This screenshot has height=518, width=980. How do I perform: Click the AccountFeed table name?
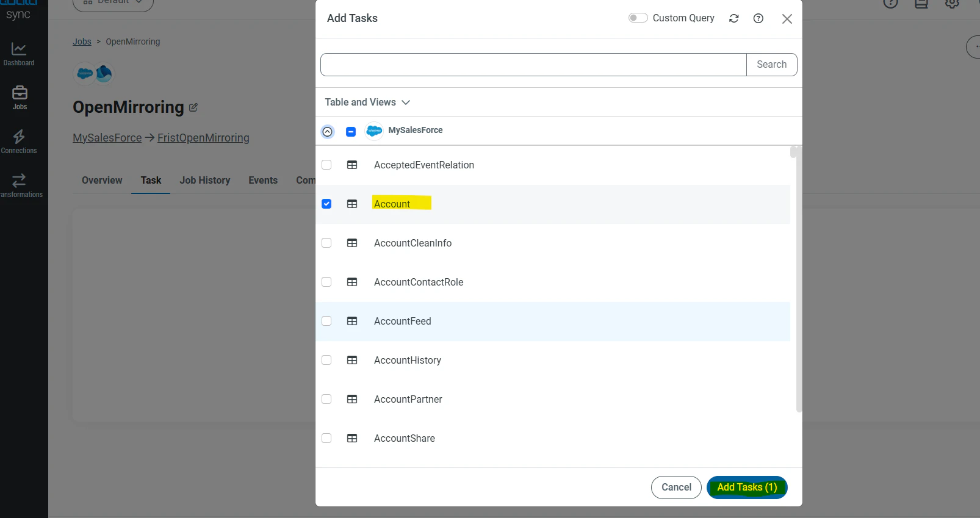pyautogui.click(x=403, y=322)
